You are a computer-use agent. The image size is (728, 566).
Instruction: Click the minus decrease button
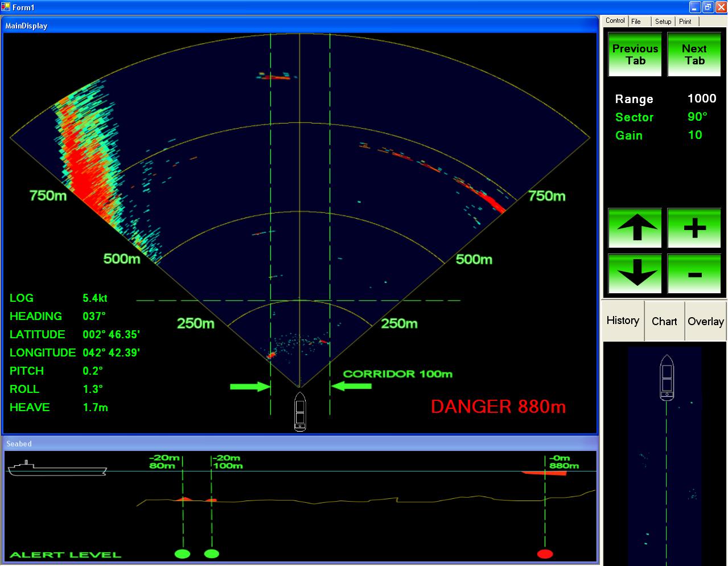(694, 274)
